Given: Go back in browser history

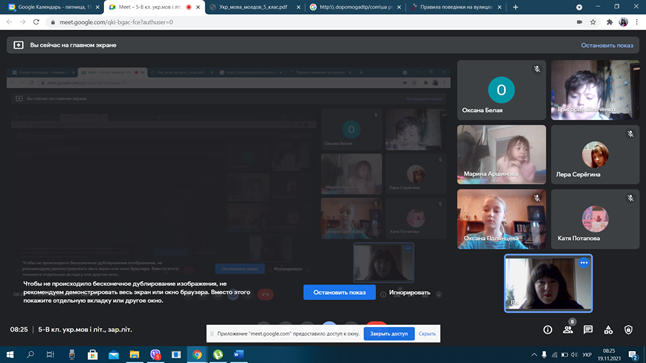Looking at the screenshot, I should 9,22.
